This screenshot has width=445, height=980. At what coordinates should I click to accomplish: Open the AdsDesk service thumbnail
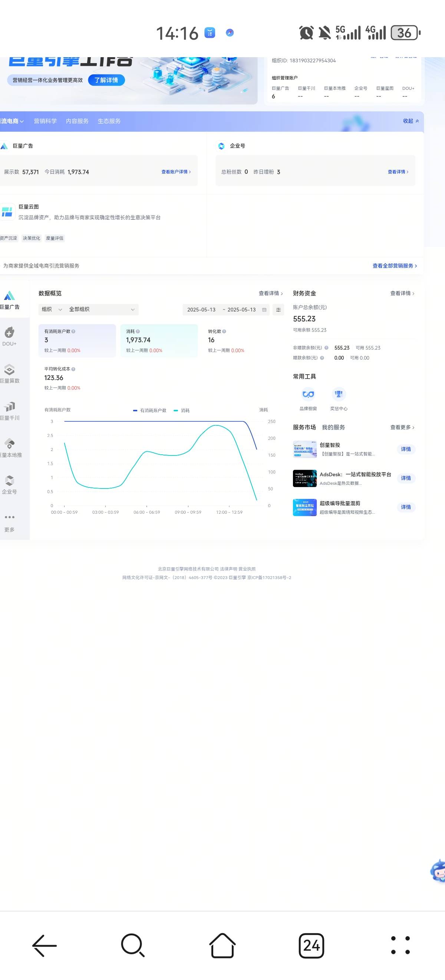305,478
